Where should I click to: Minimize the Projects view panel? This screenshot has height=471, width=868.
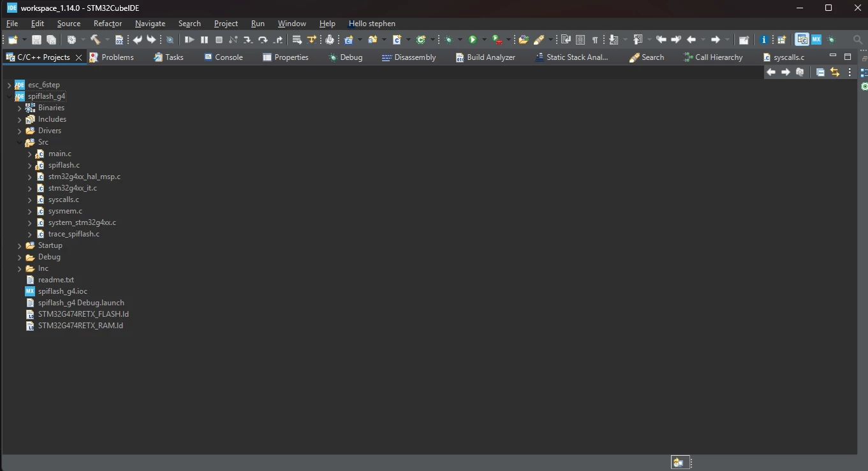[833, 56]
